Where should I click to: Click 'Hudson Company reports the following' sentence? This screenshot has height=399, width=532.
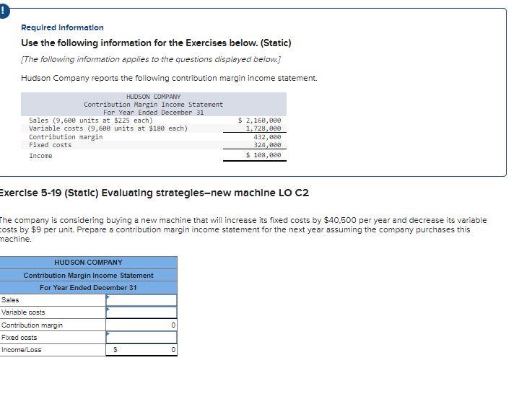pos(170,78)
